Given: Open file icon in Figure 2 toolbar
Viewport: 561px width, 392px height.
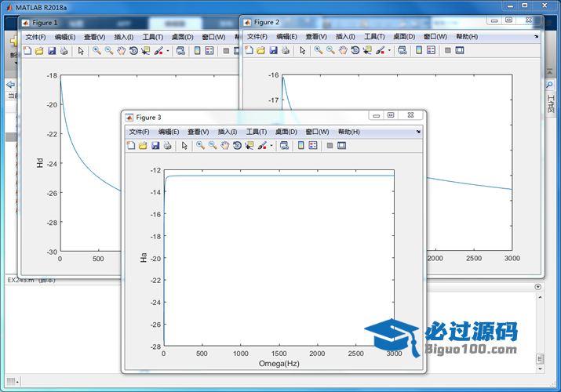Looking at the screenshot, I should pos(261,50).
